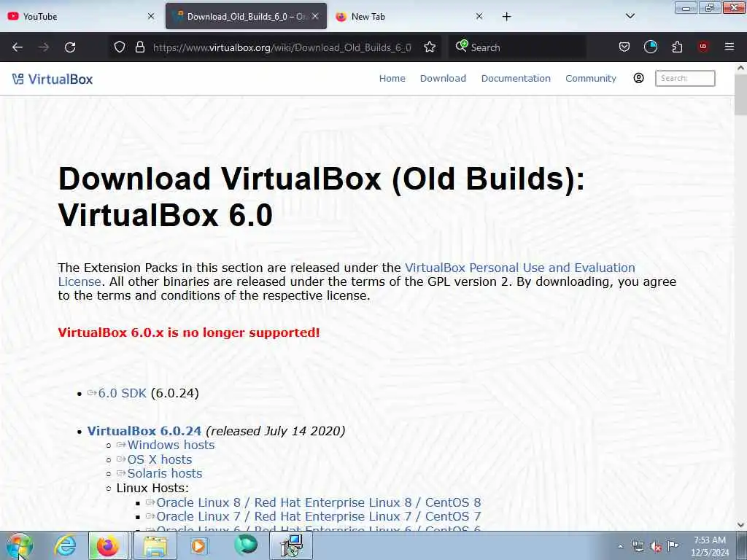Open the Firefox hamburger menu

click(x=729, y=47)
